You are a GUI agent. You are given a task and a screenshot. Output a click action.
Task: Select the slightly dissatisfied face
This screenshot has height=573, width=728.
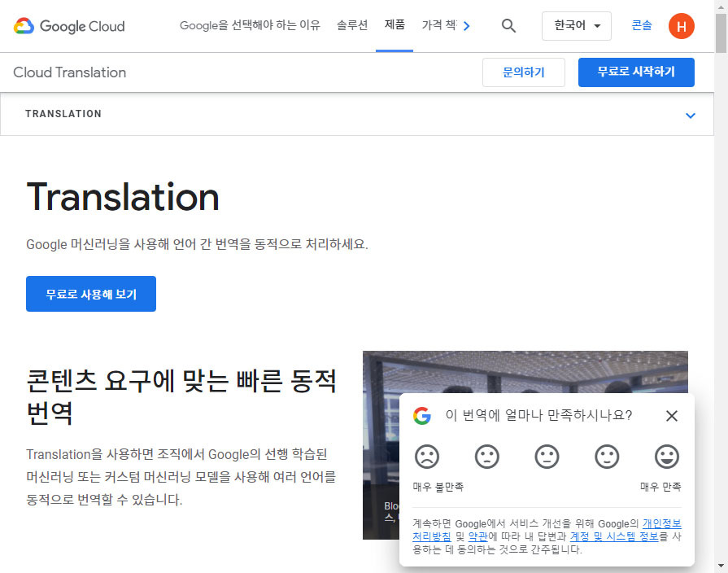486,457
